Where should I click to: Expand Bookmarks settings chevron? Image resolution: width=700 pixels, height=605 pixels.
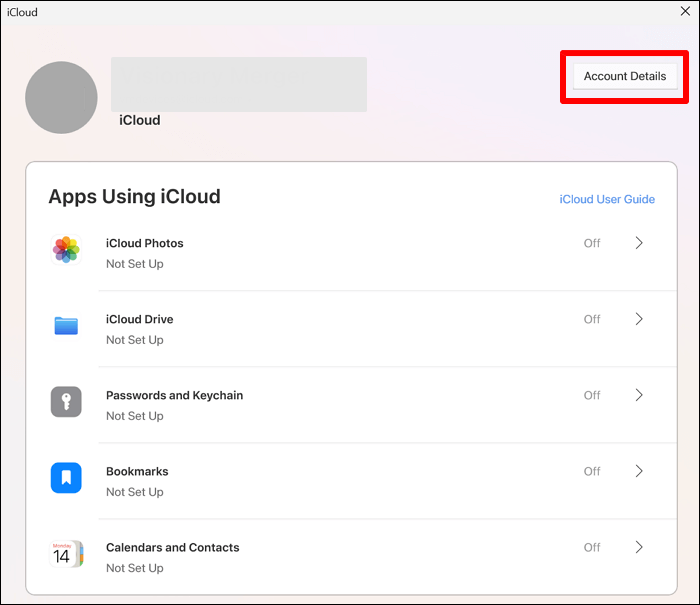tap(639, 471)
